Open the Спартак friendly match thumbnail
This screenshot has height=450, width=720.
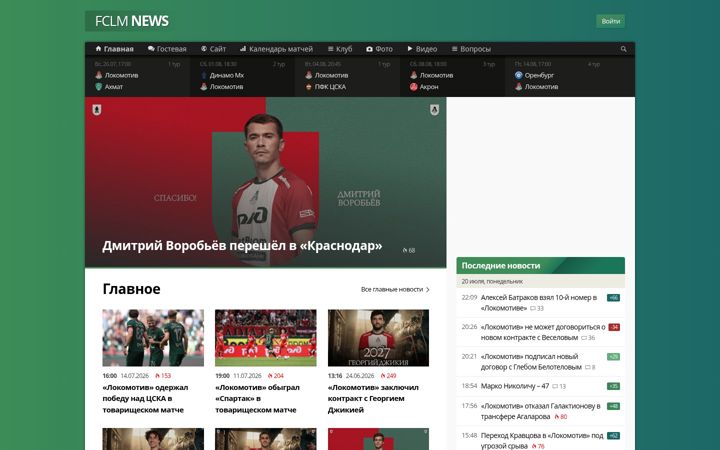266,338
